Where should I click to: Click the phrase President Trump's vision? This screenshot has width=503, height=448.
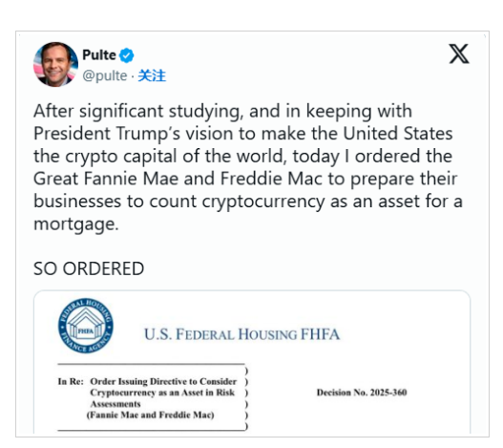(x=133, y=134)
